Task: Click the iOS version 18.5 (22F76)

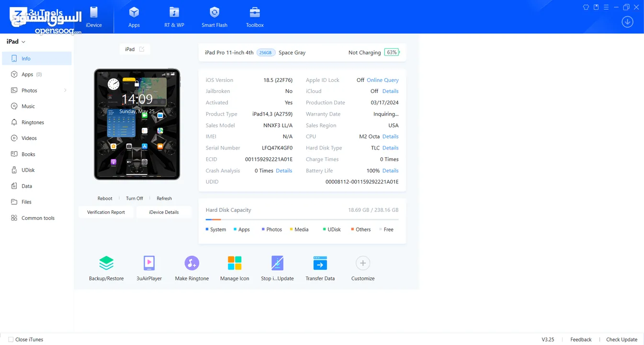Action: tap(278, 80)
